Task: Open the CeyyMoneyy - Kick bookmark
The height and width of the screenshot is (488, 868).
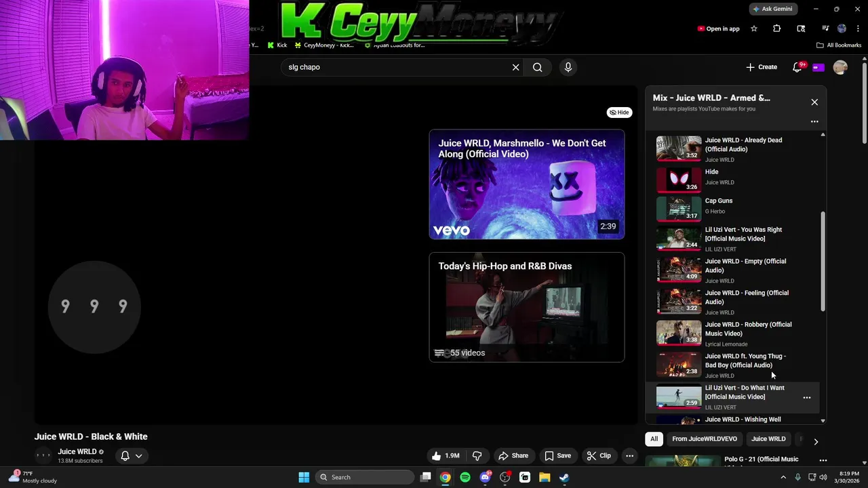Action: 323,45
